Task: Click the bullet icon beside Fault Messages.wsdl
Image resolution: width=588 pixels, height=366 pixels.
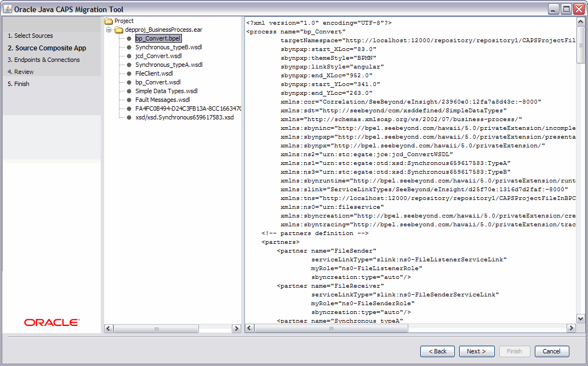Action: click(x=129, y=100)
